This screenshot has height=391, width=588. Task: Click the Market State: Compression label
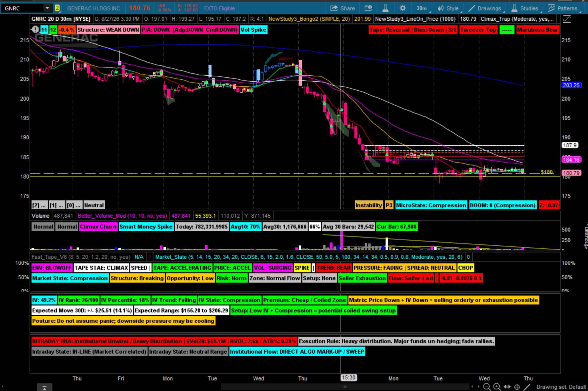[x=70, y=278]
